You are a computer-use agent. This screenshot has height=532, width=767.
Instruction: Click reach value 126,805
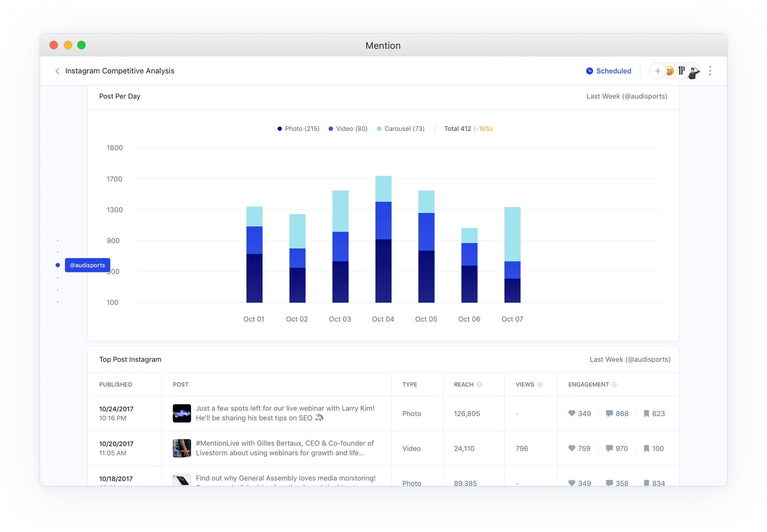[466, 413]
